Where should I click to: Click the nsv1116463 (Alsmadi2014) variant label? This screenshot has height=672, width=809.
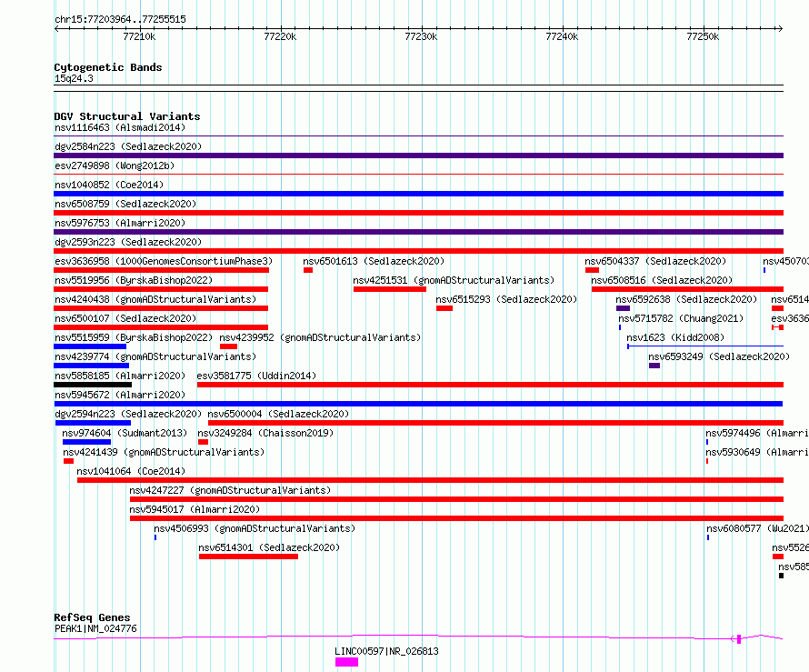[x=120, y=127]
